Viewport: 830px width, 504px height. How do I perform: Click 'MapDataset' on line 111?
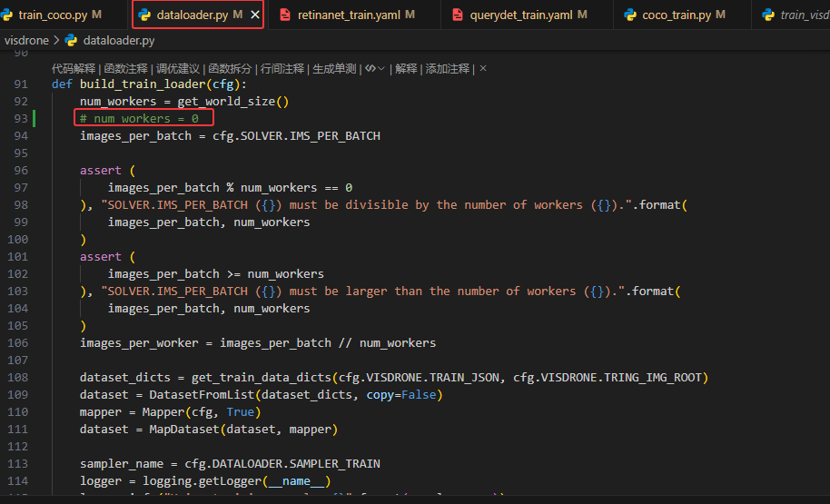pyautogui.click(x=184, y=430)
